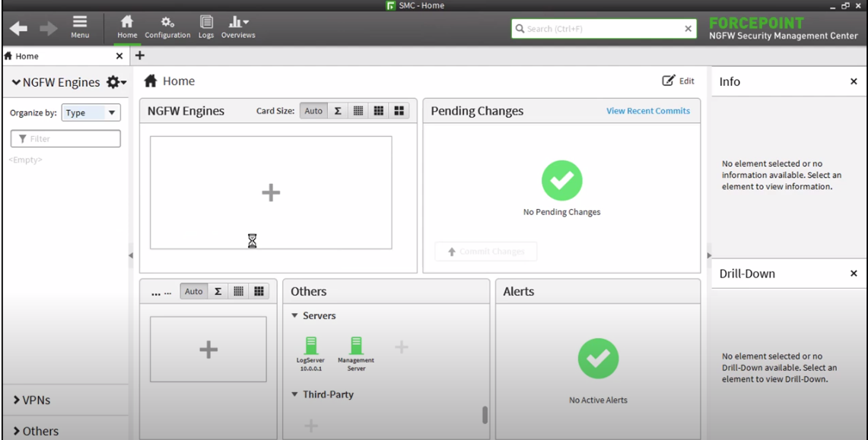Set NGFW Engines card size to summary sigma

pyautogui.click(x=338, y=110)
